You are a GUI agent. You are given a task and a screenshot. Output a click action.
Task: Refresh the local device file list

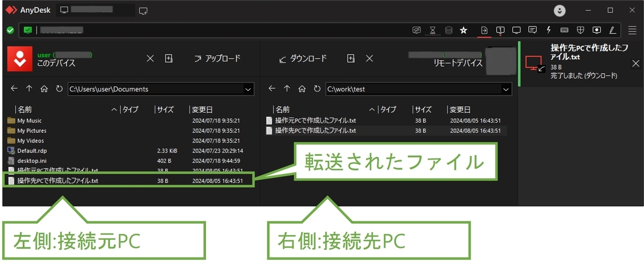click(59, 89)
